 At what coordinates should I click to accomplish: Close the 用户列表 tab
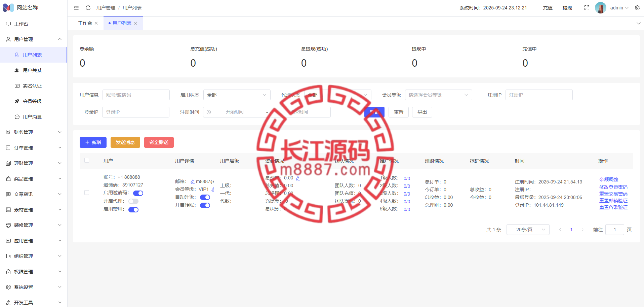pos(135,23)
